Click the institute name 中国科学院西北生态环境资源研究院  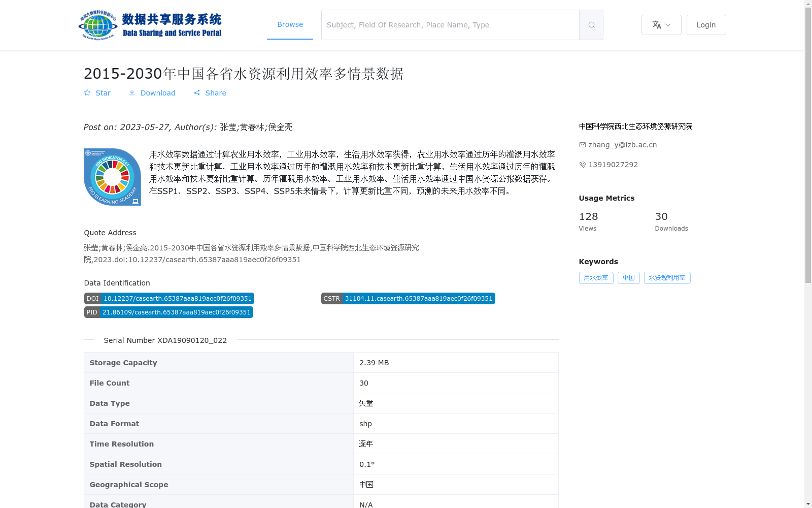pos(635,126)
